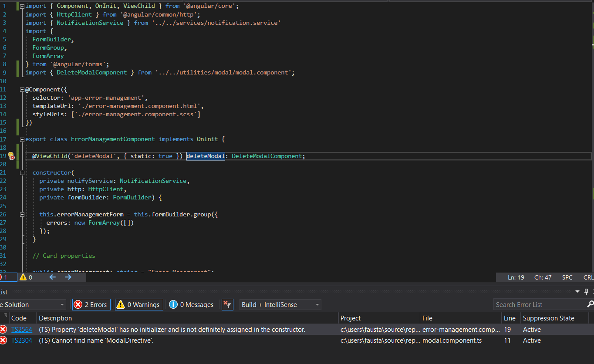Click the magnifier icon in Search Error List
Screen dimensions: 594x364
pos(590,304)
